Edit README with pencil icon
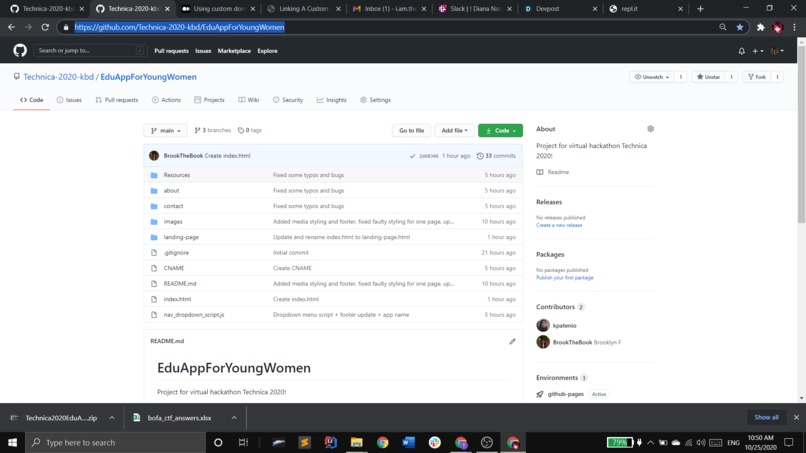 click(x=512, y=341)
